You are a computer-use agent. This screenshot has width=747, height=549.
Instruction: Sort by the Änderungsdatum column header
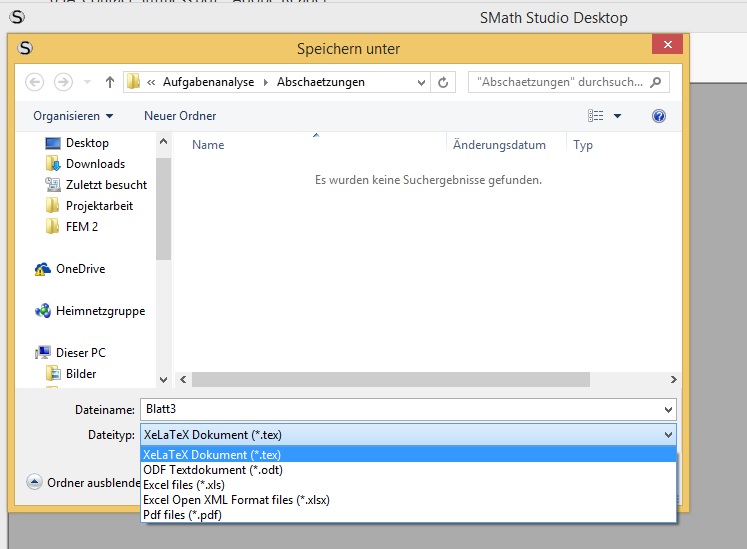click(x=499, y=145)
